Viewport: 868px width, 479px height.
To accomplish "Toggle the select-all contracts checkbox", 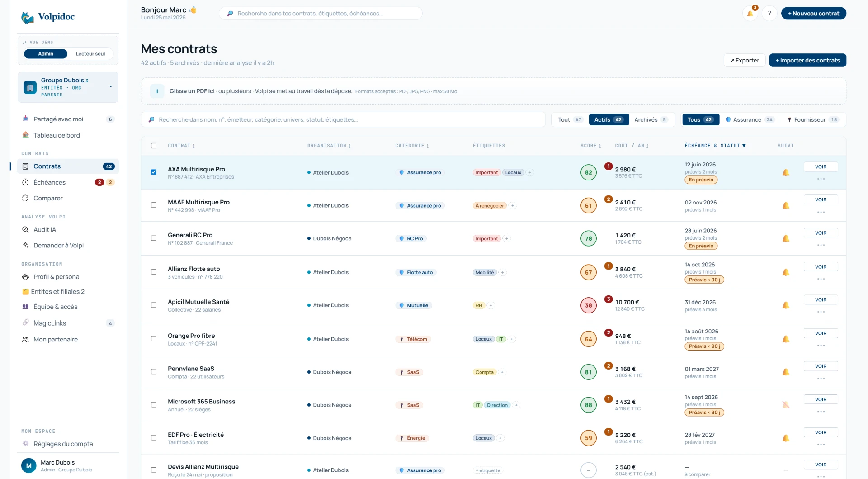I will point(154,146).
